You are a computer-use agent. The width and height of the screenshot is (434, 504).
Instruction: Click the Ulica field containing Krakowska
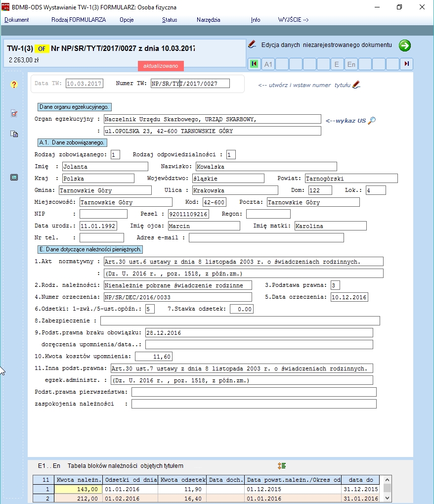coord(235,190)
